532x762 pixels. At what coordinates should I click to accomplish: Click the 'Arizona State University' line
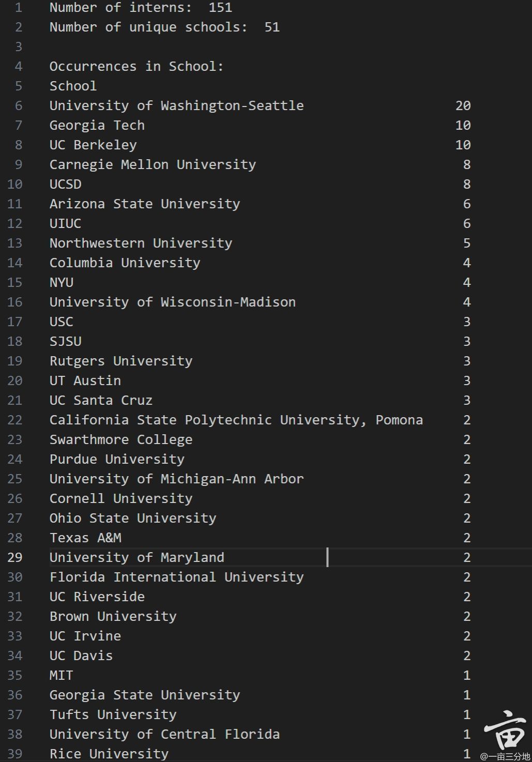pyautogui.click(x=145, y=204)
